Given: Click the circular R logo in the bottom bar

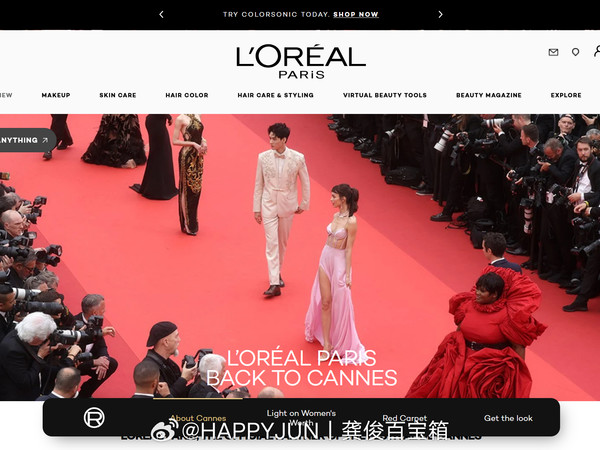Looking at the screenshot, I should pos(94,417).
